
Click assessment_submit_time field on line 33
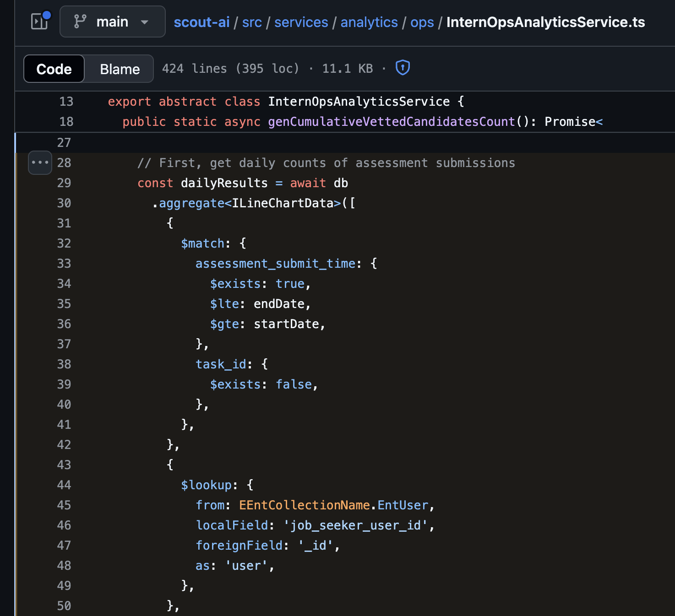(276, 264)
